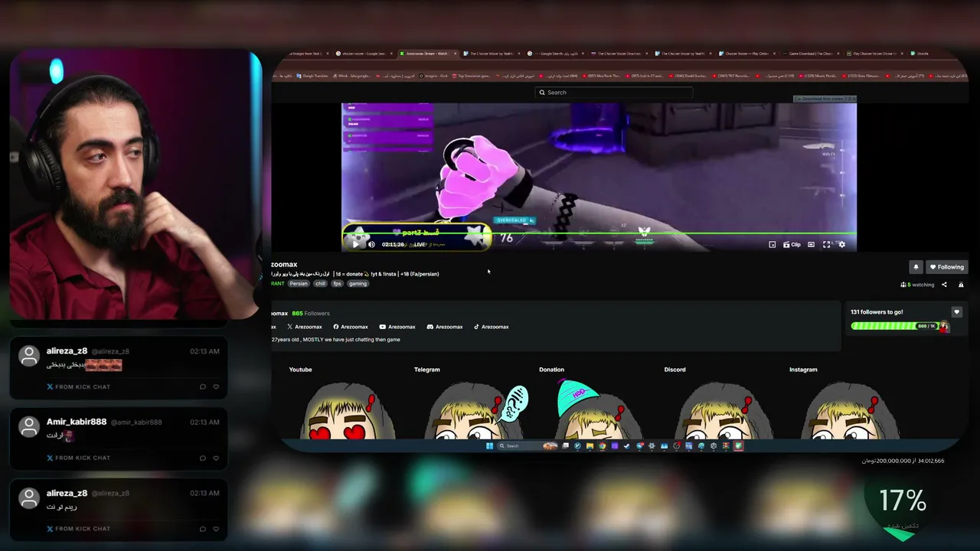Select the fps tag
The height and width of the screenshot is (551, 980).
point(337,283)
